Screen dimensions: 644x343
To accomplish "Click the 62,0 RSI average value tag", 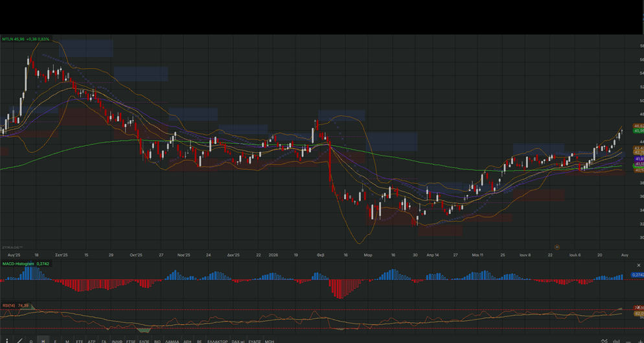I will tap(639, 313).
